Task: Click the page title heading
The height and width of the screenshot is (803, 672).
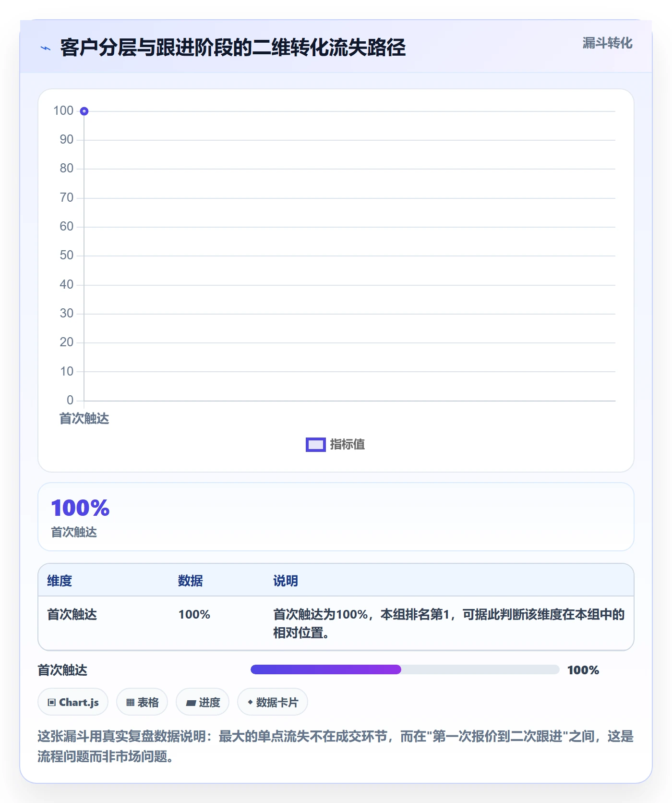Action: point(233,48)
